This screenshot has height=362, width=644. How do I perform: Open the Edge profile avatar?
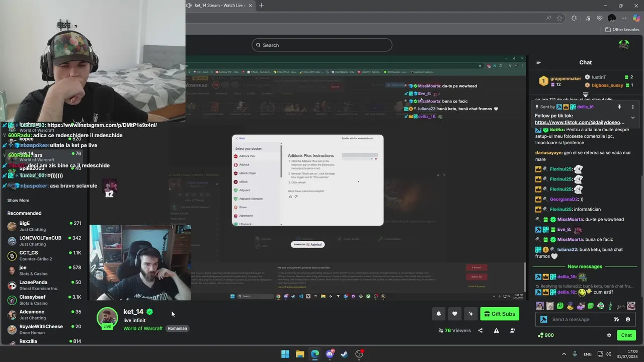(x=612, y=18)
